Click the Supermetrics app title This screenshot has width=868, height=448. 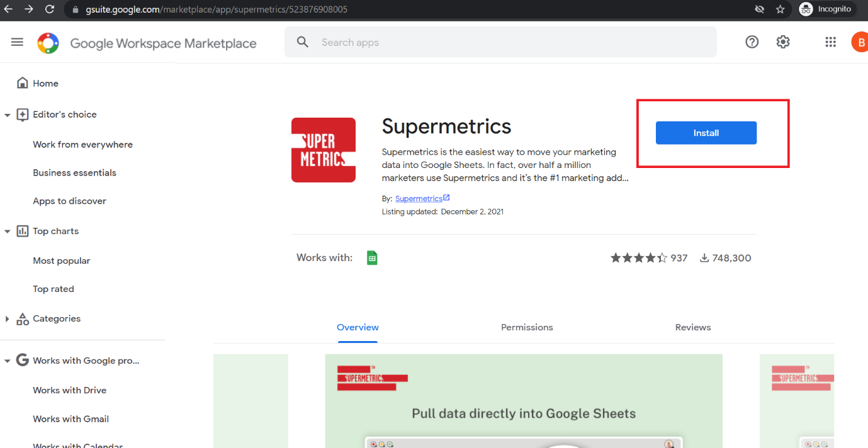click(x=446, y=126)
